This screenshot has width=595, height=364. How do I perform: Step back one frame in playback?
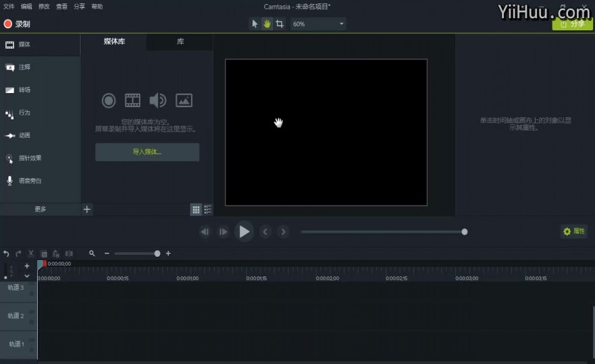pos(205,232)
